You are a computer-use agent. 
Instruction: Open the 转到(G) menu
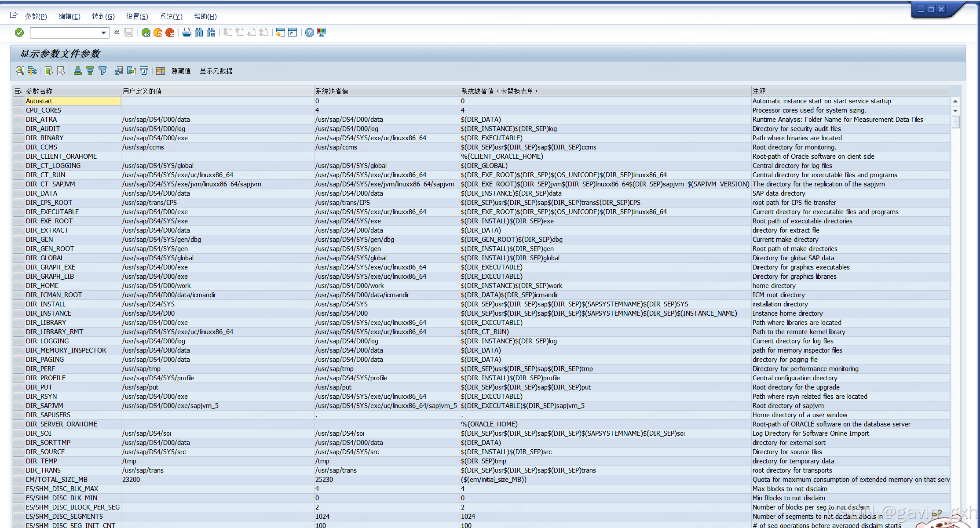(x=103, y=16)
